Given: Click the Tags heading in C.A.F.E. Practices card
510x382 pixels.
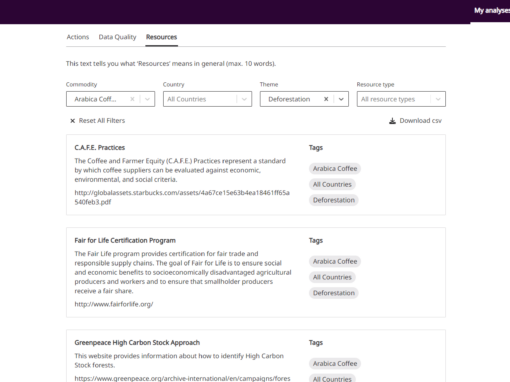Looking at the screenshot, I should [316, 147].
